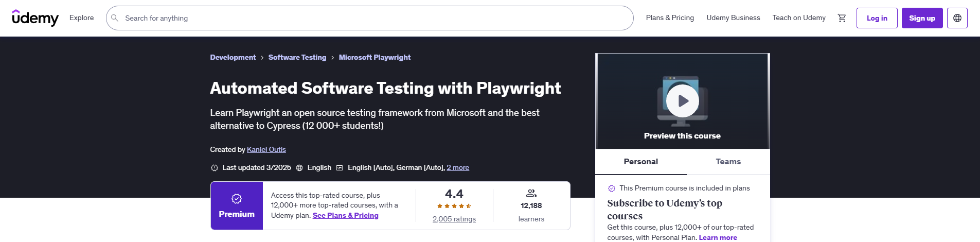This screenshot has width=980, height=242.
Task: Click 'Preview this course' label
Action: pyautogui.click(x=682, y=136)
